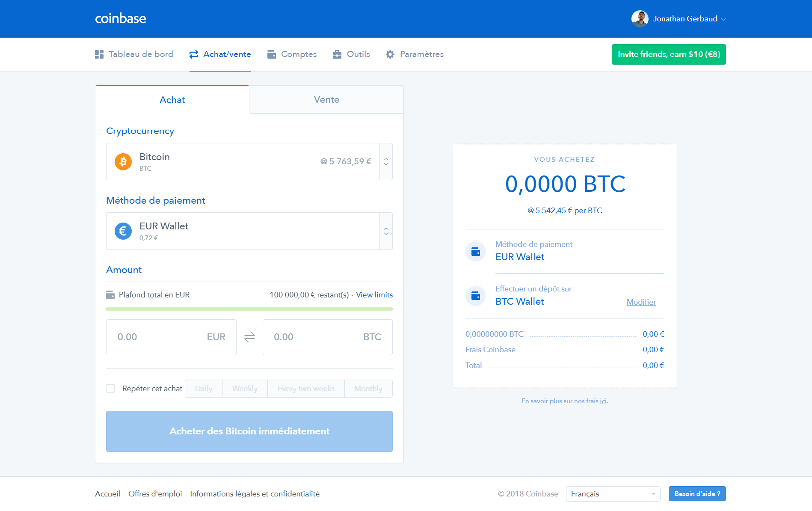Click the 'ici' fees link

pyautogui.click(x=603, y=401)
